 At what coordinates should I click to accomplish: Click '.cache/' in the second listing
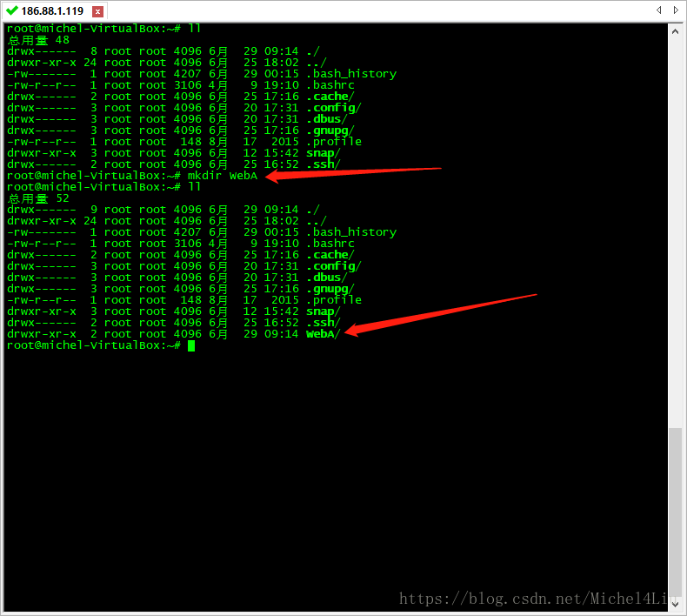(330, 255)
